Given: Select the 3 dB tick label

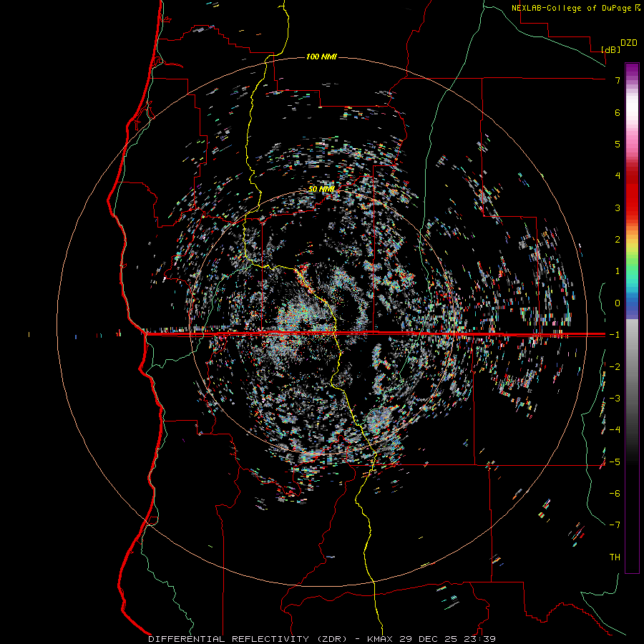Looking at the screenshot, I should click(618, 208).
